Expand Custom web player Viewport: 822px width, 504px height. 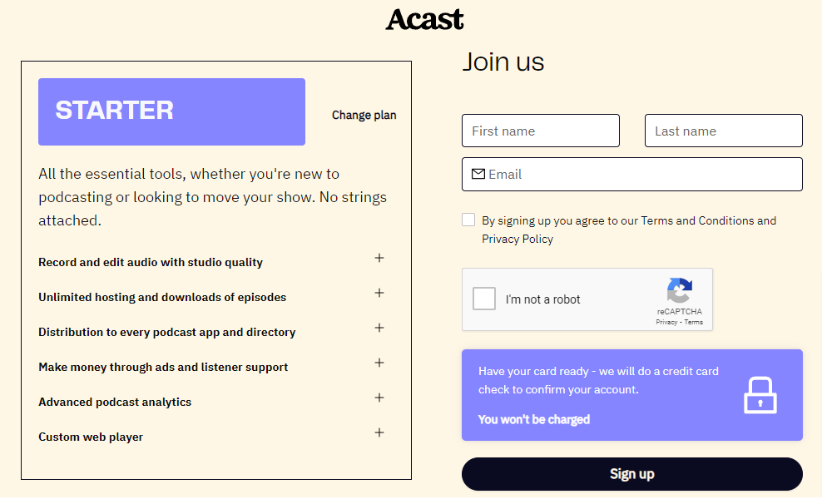pos(379,432)
